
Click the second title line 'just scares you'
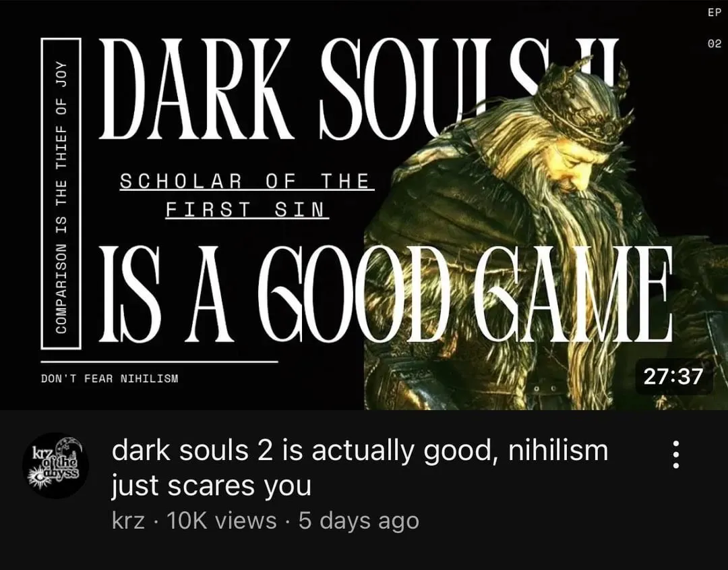click(211, 486)
